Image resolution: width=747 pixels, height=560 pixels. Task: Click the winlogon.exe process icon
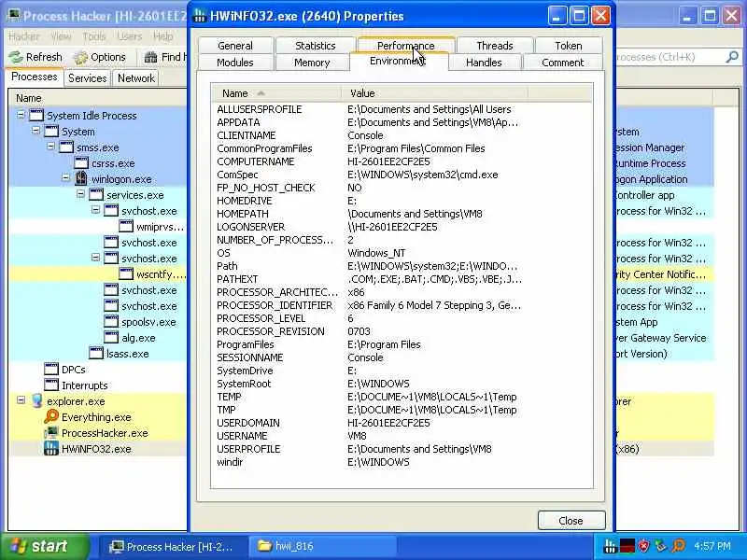click(x=81, y=179)
